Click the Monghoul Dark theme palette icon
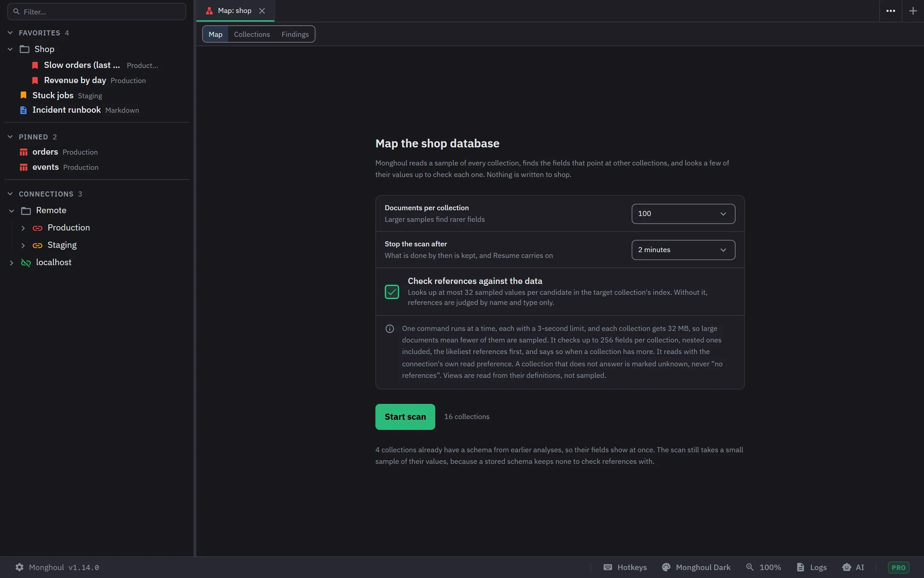The width and height of the screenshot is (924, 578). [x=666, y=567]
